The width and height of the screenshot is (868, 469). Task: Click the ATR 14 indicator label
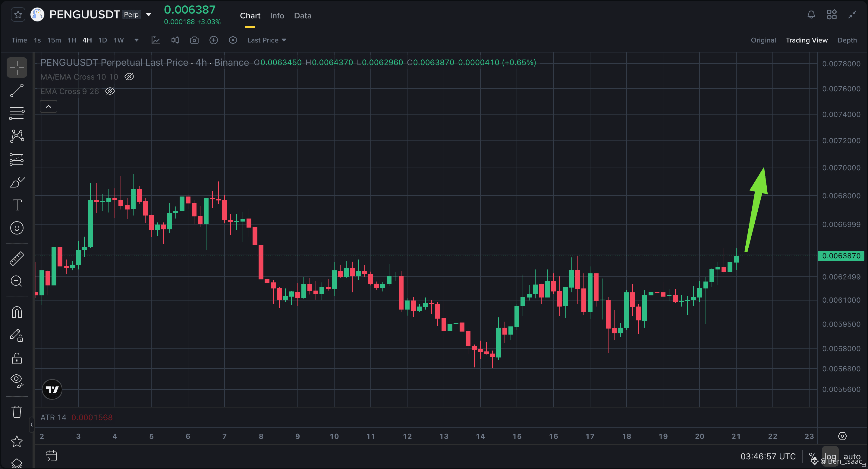(53, 417)
